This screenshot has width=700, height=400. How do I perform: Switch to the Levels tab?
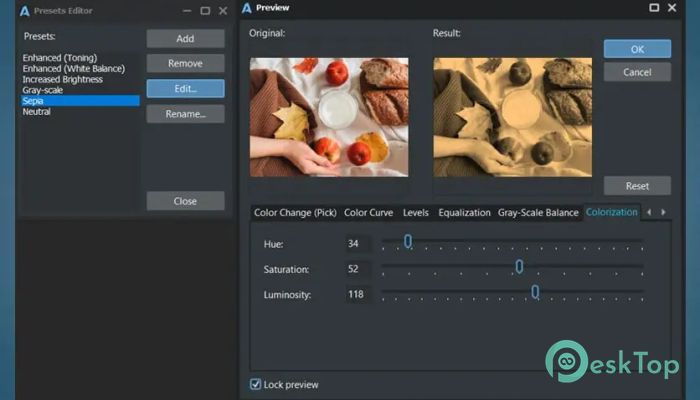click(x=416, y=212)
